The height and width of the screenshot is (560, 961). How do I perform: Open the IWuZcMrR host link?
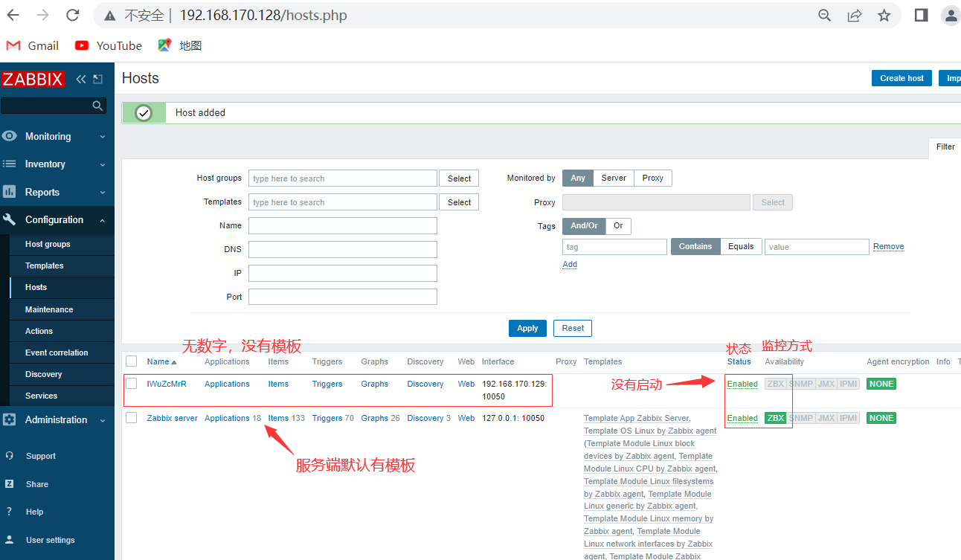pyautogui.click(x=167, y=384)
